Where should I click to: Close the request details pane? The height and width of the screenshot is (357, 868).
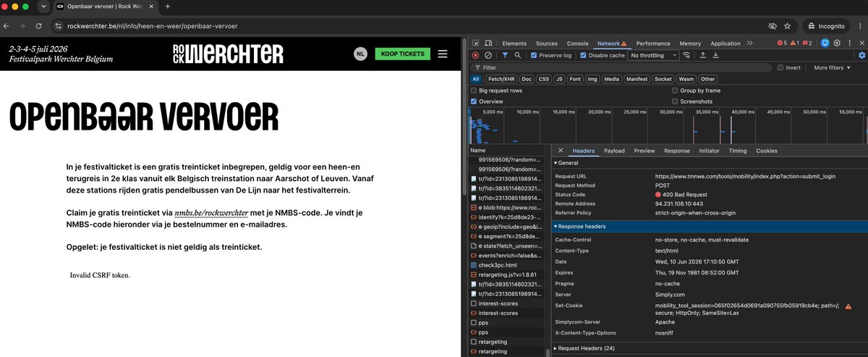click(x=561, y=151)
